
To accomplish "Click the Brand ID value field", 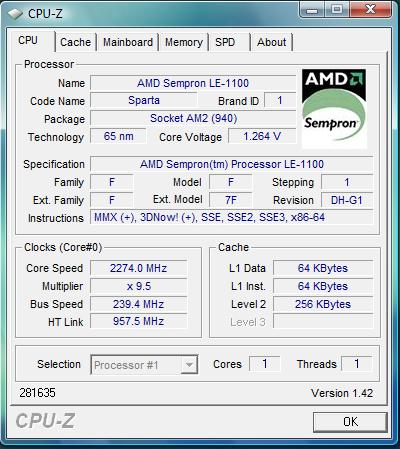I will tap(280, 100).
